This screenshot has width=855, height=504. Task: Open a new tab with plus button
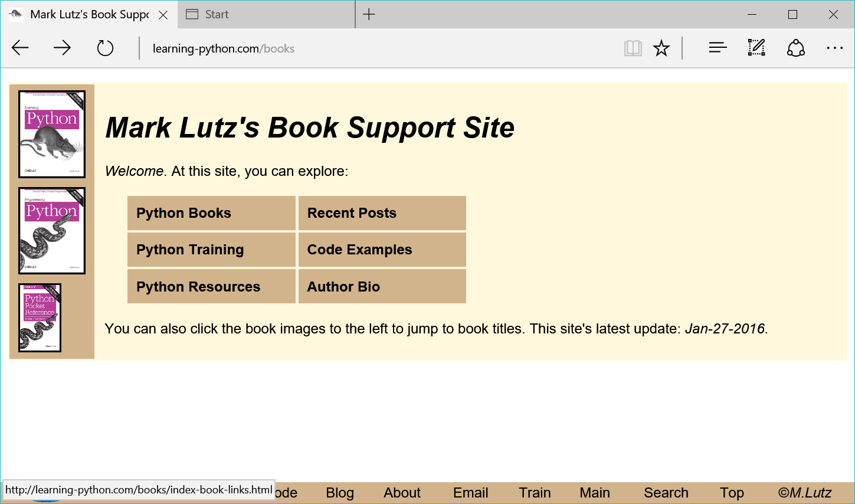point(369,14)
